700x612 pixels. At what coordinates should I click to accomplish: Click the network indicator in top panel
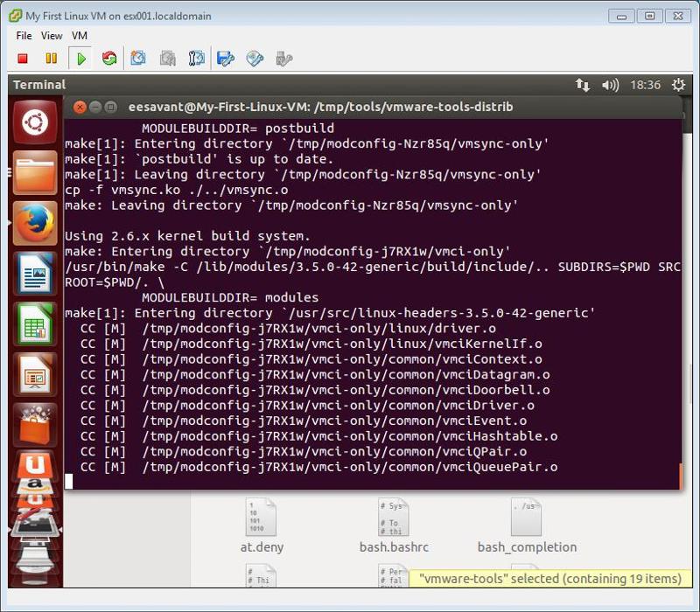click(582, 85)
